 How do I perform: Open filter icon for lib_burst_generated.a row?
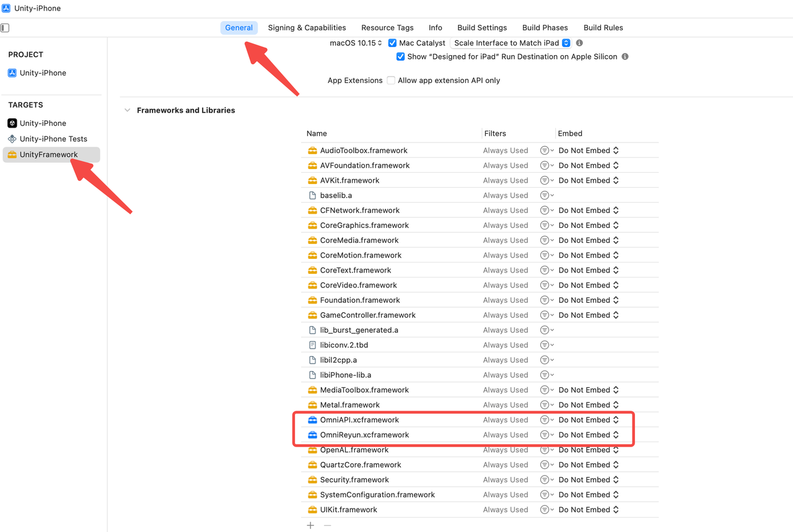546,330
